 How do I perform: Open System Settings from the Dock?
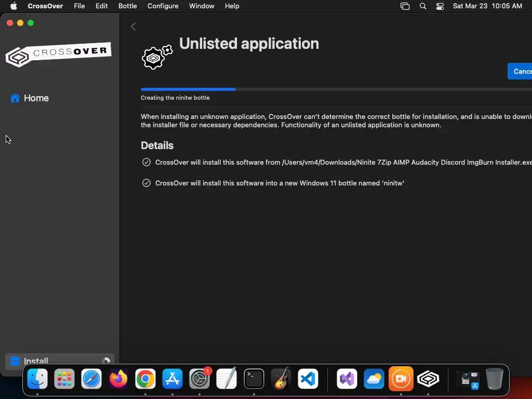pyautogui.click(x=199, y=379)
